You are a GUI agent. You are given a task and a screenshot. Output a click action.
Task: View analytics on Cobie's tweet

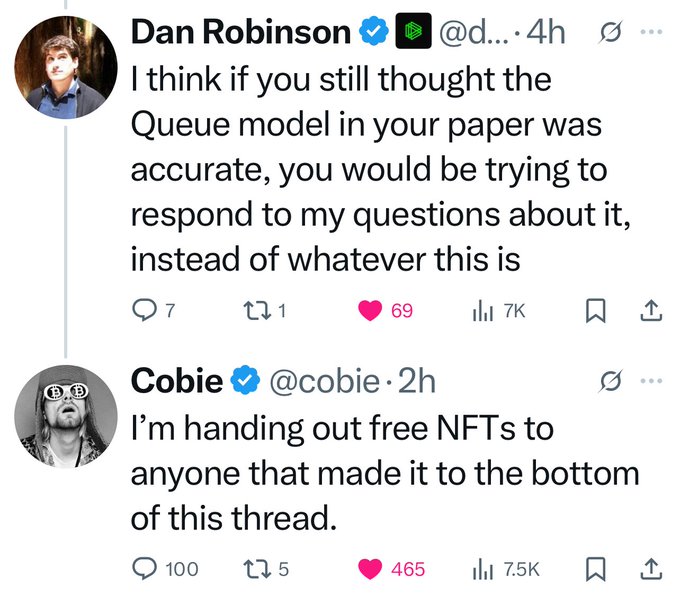[484, 568]
